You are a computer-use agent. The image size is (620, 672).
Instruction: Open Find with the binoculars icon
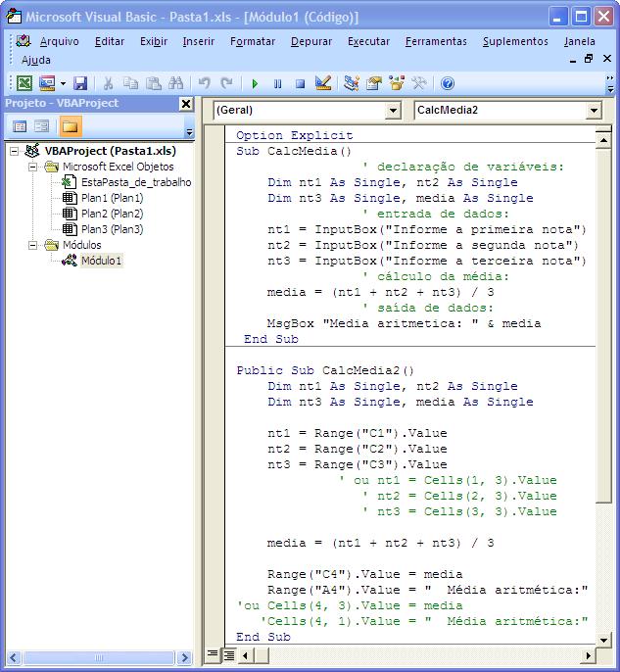point(176,83)
